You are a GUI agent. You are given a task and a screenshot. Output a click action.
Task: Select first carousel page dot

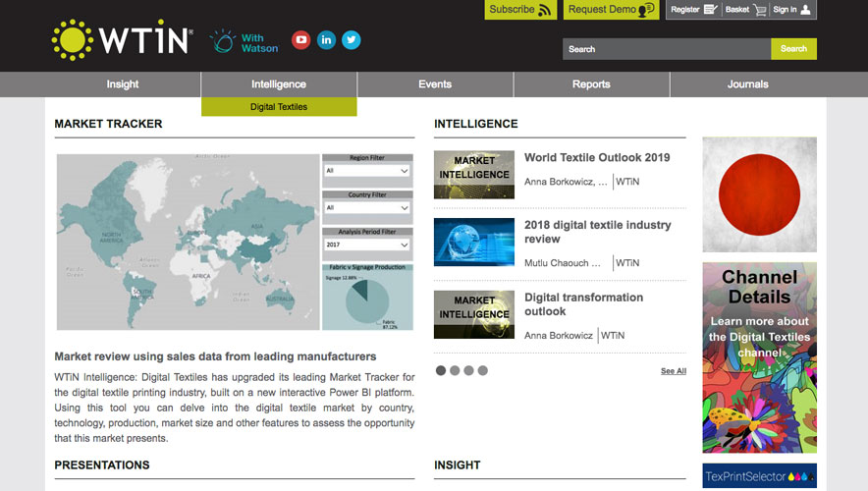click(x=441, y=370)
